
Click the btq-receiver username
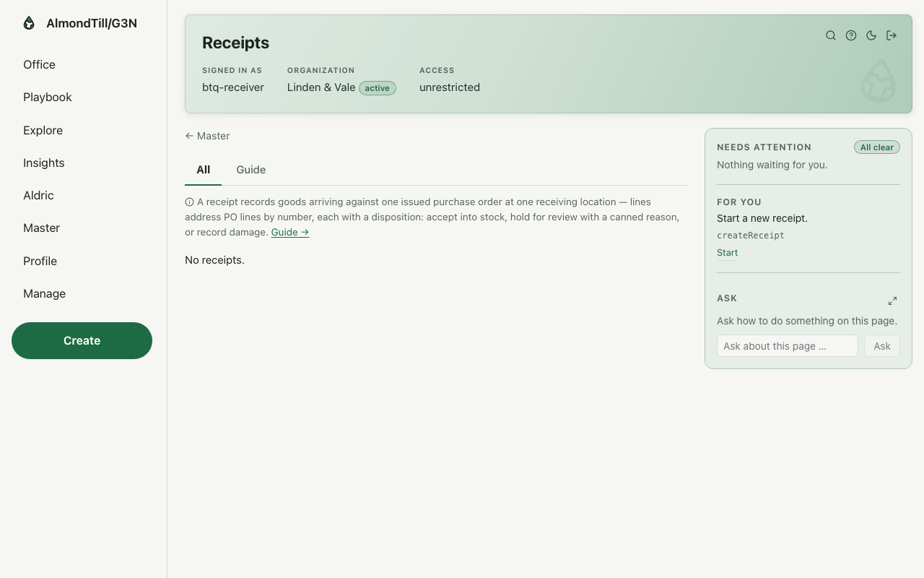(233, 87)
